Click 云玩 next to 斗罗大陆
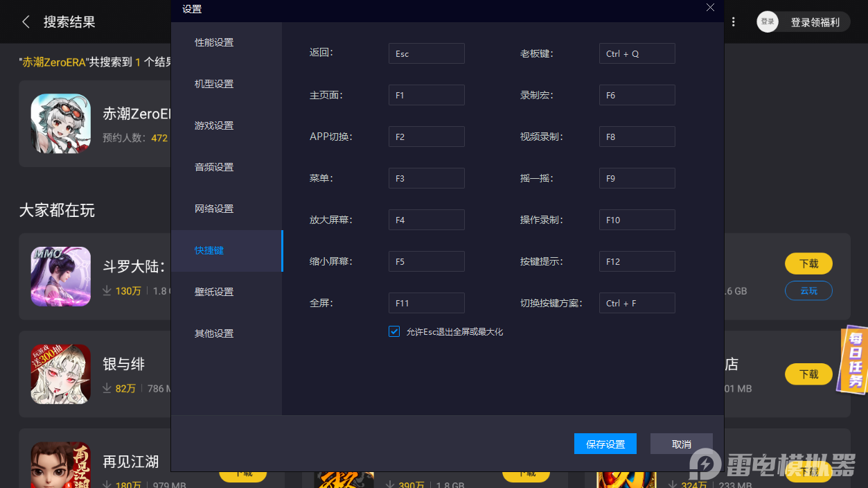 coord(808,290)
